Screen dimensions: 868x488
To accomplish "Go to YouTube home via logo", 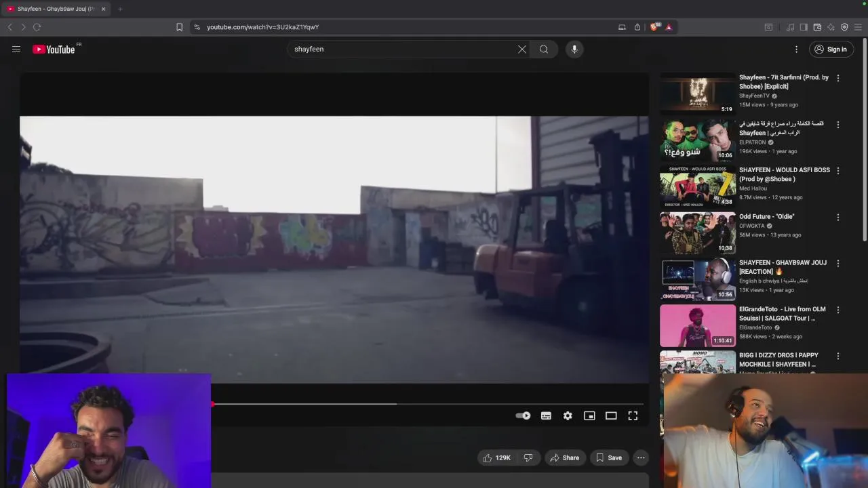I will tap(54, 49).
